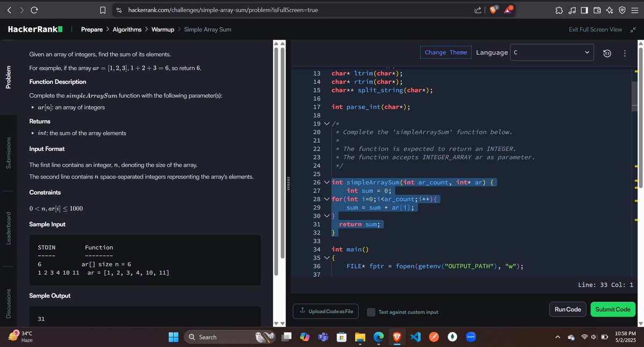The image size is (644, 347).
Task: Reload the page
Action: [x=34, y=10]
